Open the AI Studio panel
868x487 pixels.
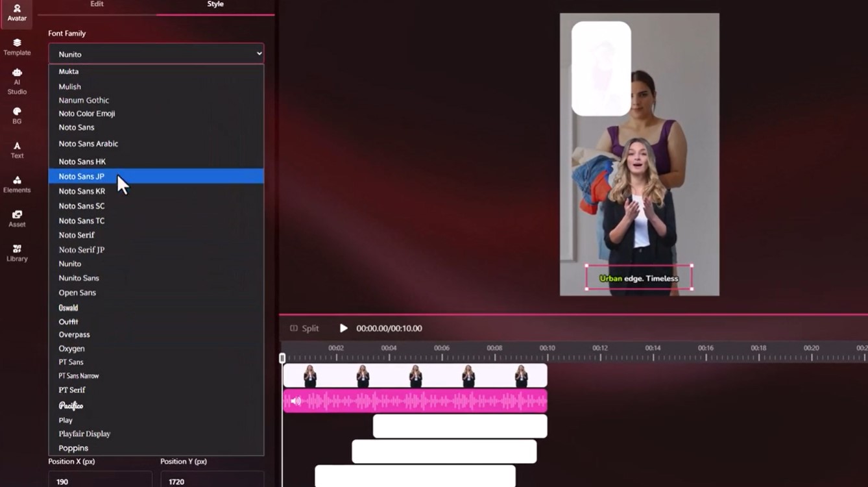(16, 81)
